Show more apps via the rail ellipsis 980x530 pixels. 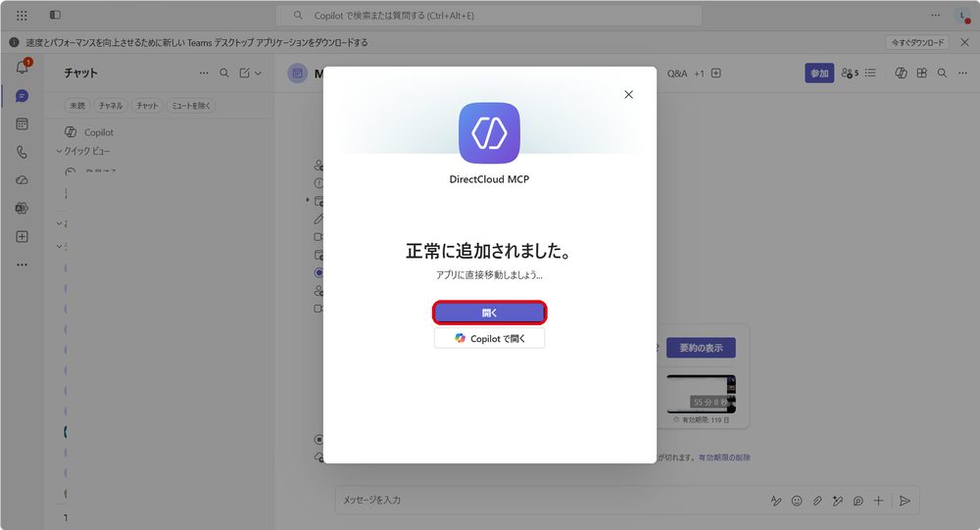(22, 265)
